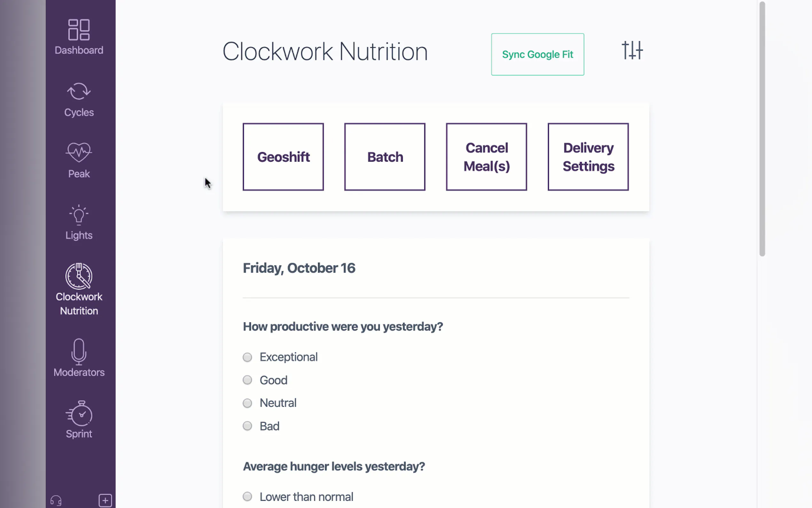812x508 pixels.
Task: Go to Cycles in sidebar
Action: [x=79, y=92]
